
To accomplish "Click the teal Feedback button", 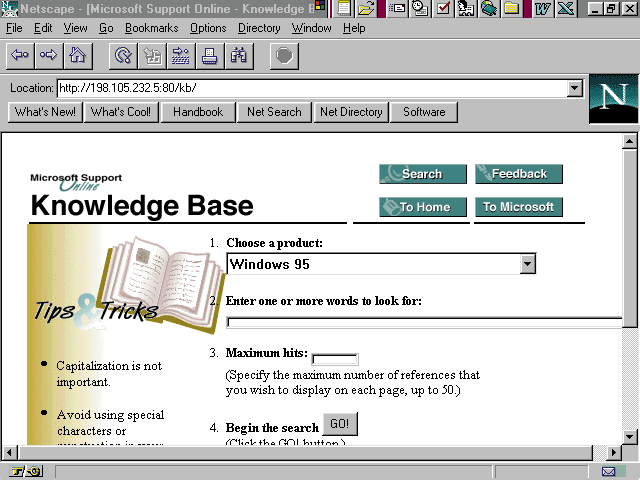I will [x=519, y=174].
